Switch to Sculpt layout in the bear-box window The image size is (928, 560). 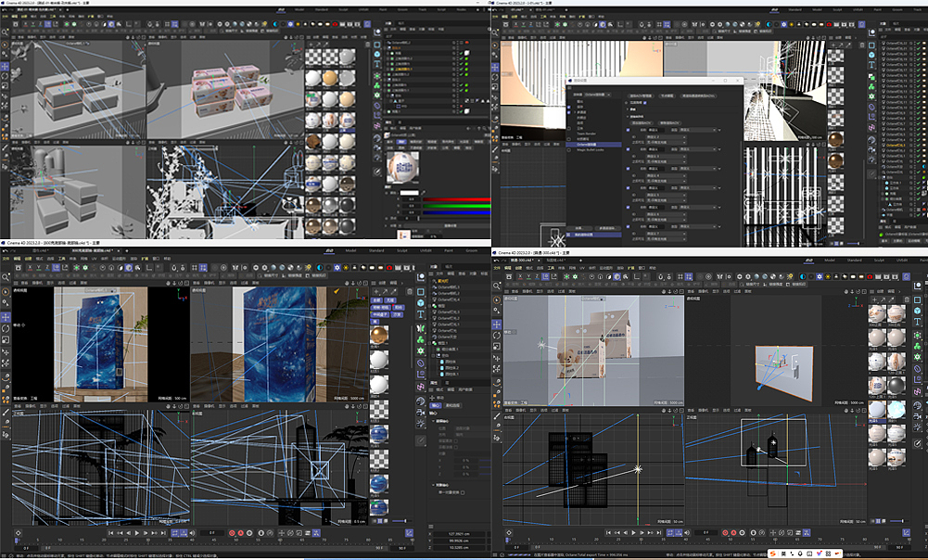[x=877, y=261]
